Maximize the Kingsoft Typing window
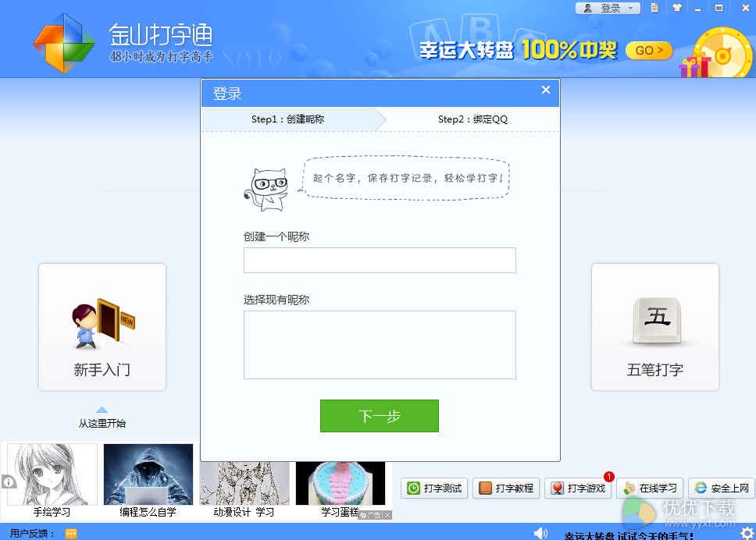This screenshot has width=756, height=540. tap(719, 8)
